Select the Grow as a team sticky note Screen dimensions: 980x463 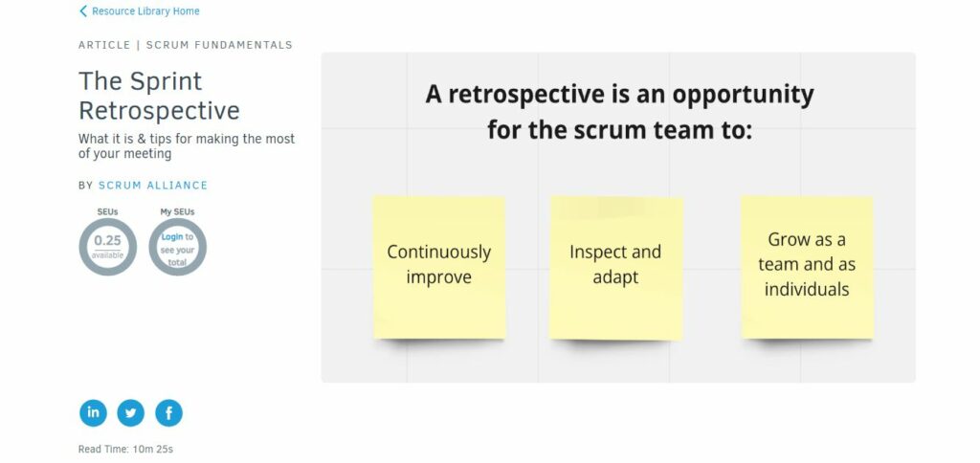point(807,268)
